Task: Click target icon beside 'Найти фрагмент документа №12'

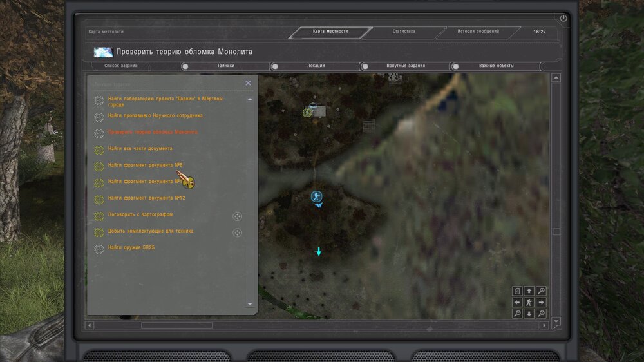Action: 99,199
